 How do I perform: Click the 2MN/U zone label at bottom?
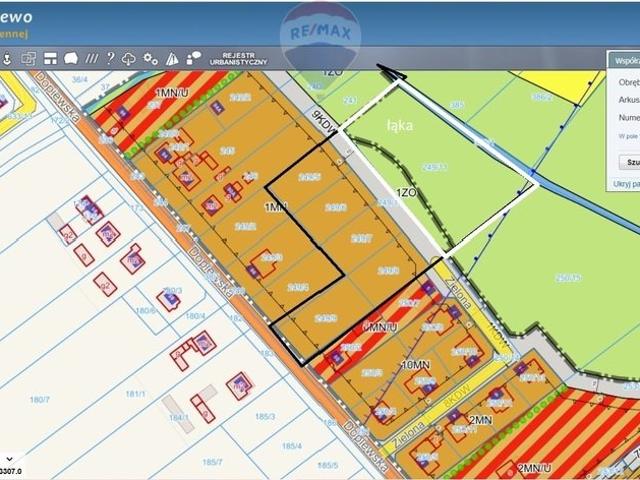pos(534,468)
